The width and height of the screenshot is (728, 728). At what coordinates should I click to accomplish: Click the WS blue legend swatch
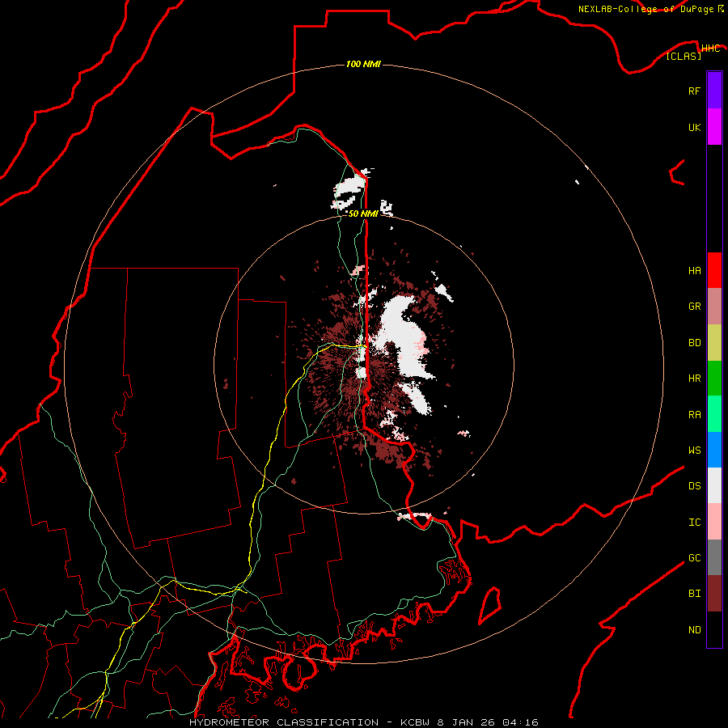pos(714,450)
